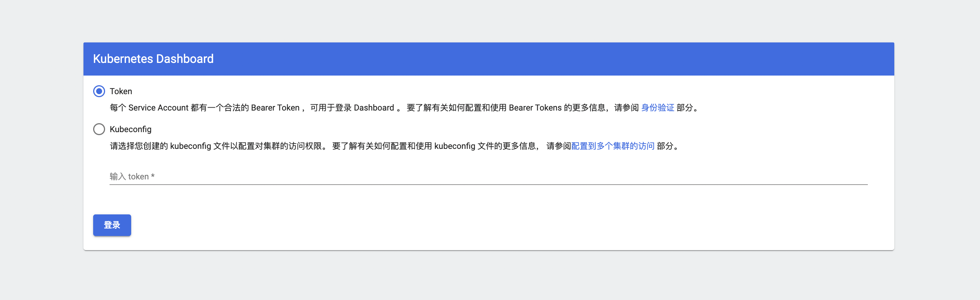Image resolution: width=980 pixels, height=300 pixels.
Task: Click the Kubeconfig label text
Action: tap(130, 129)
